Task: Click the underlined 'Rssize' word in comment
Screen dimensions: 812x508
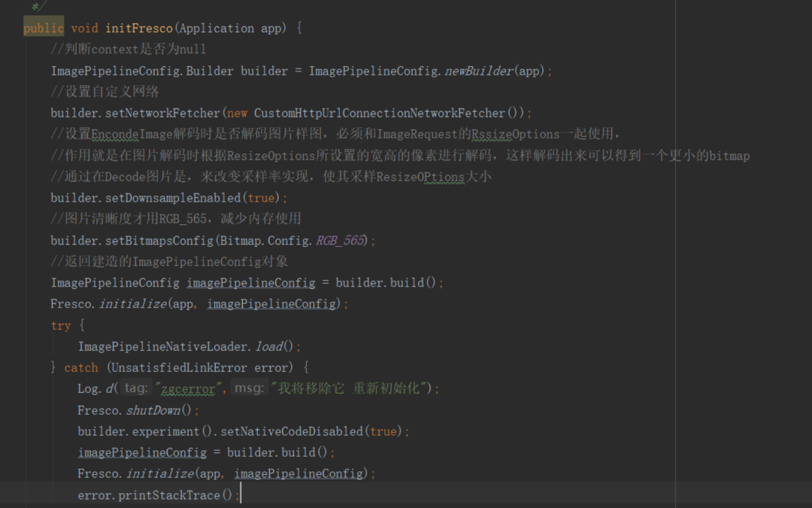Action: click(x=492, y=134)
